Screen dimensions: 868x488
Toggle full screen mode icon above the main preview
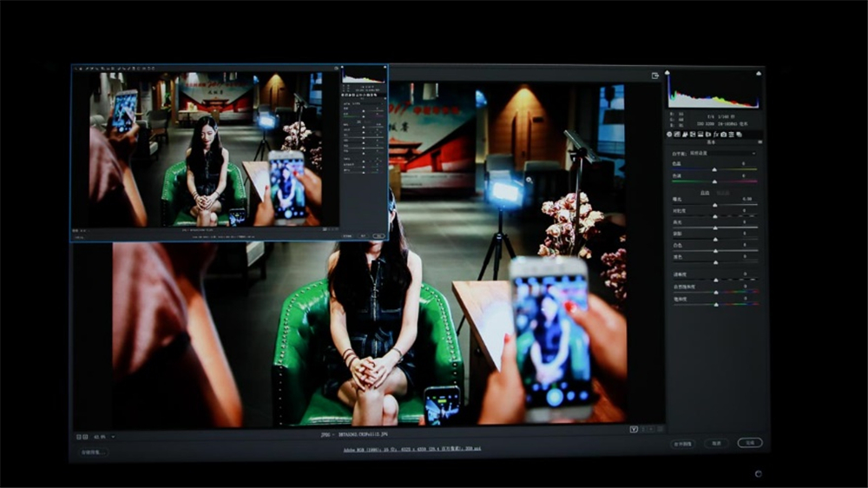[x=654, y=76]
